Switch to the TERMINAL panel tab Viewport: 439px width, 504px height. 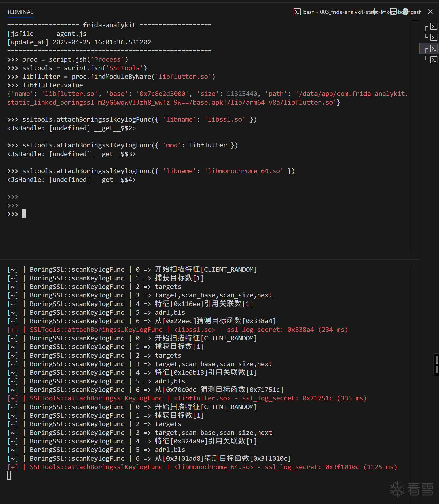pyautogui.click(x=20, y=12)
